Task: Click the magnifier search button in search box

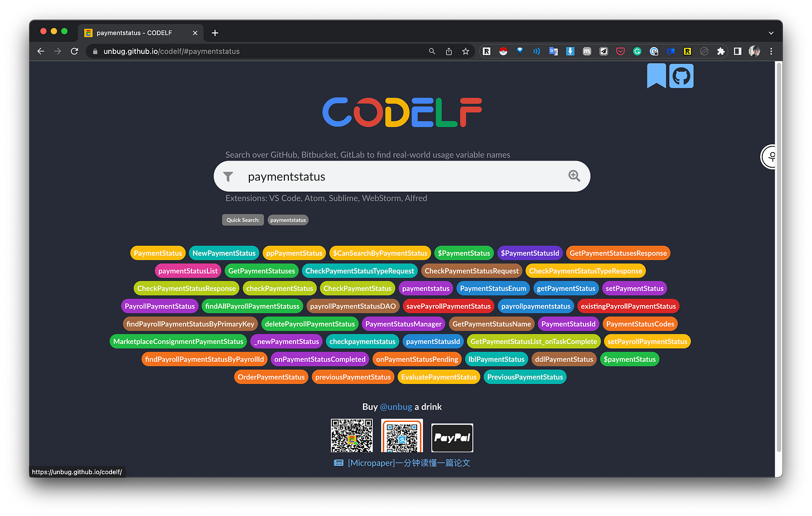Action: pyautogui.click(x=574, y=176)
